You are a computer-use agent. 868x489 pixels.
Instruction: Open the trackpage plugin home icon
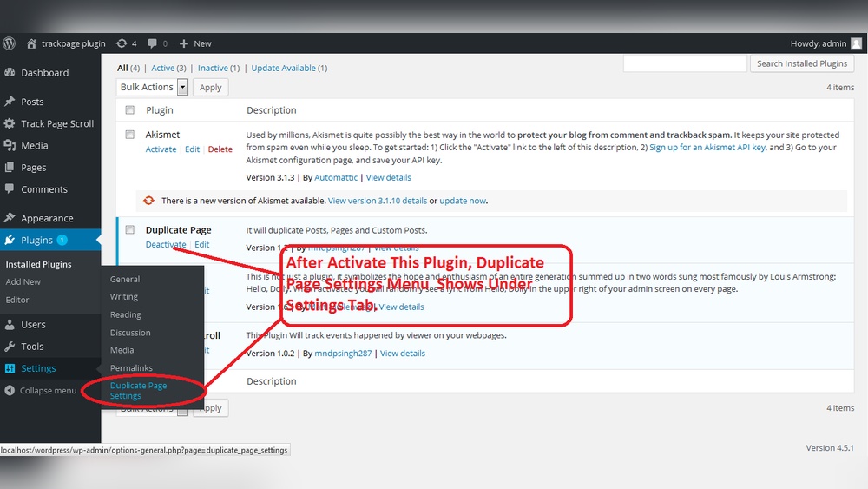tap(31, 43)
